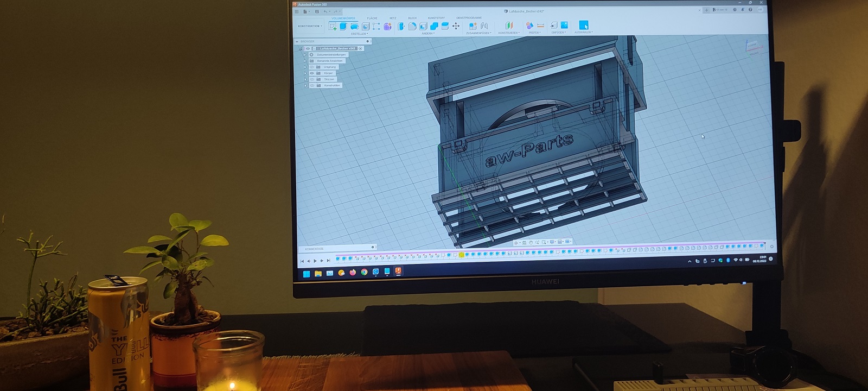The width and height of the screenshot is (868, 391).
Task: Select the Offset Face tool
Action: [x=445, y=26]
